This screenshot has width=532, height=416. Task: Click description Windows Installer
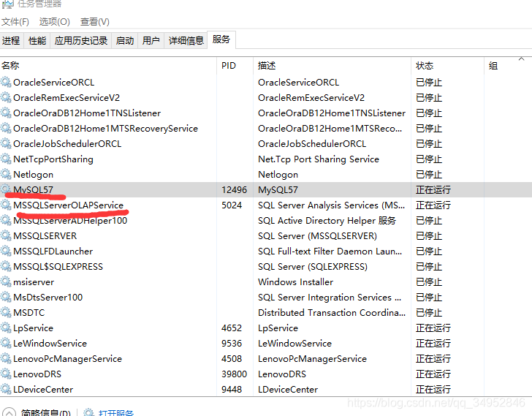pos(295,282)
